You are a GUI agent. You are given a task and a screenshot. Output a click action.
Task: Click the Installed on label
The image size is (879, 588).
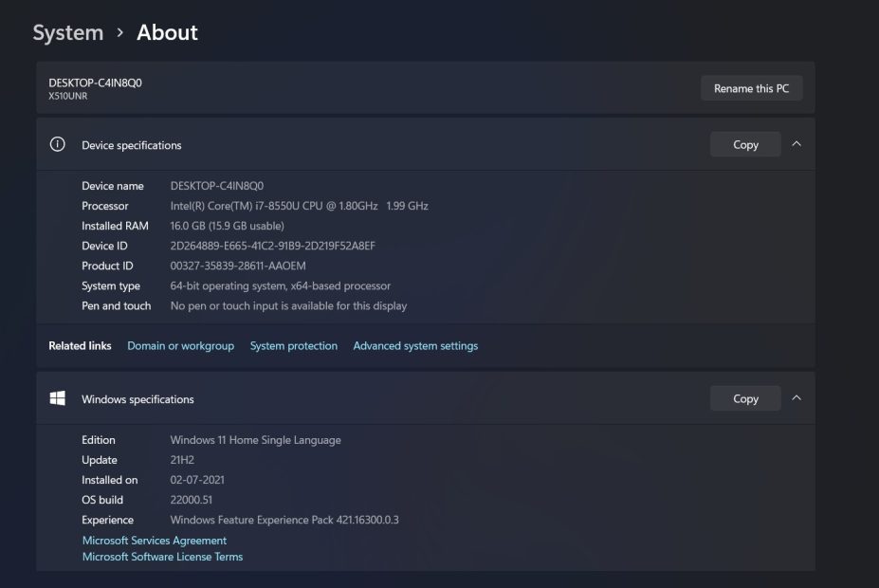pyautogui.click(x=109, y=480)
